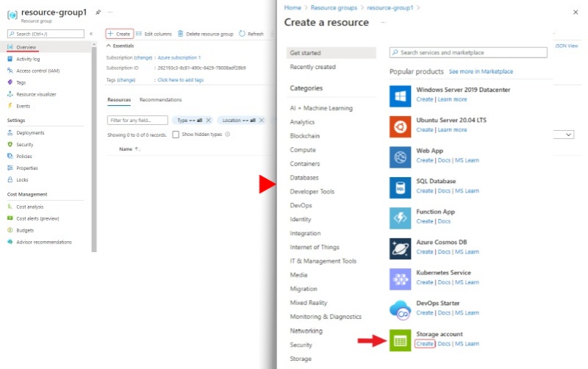This screenshot has height=369, width=588.
Task: Click the Storage account product icon
Action: pyautogui.click(x=400, y=341)
